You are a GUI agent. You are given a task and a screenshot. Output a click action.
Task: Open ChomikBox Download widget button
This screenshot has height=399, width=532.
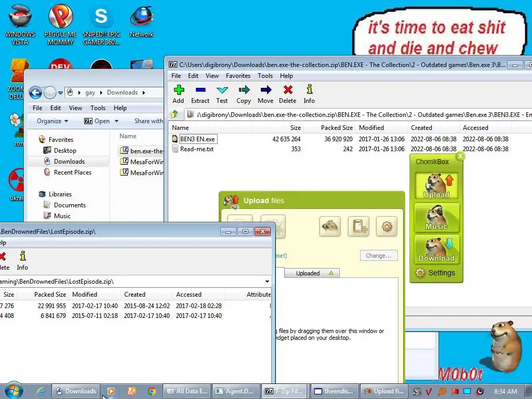click(436, 249)
